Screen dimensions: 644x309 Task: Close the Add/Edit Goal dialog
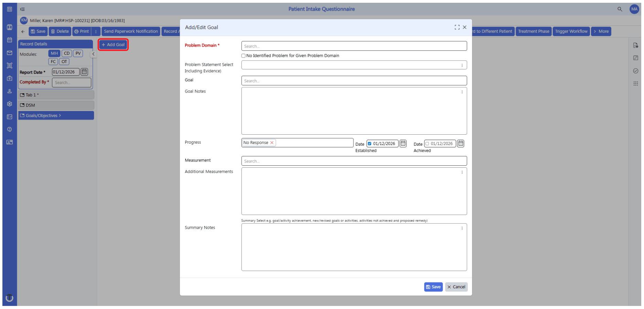tap(464, 27)
